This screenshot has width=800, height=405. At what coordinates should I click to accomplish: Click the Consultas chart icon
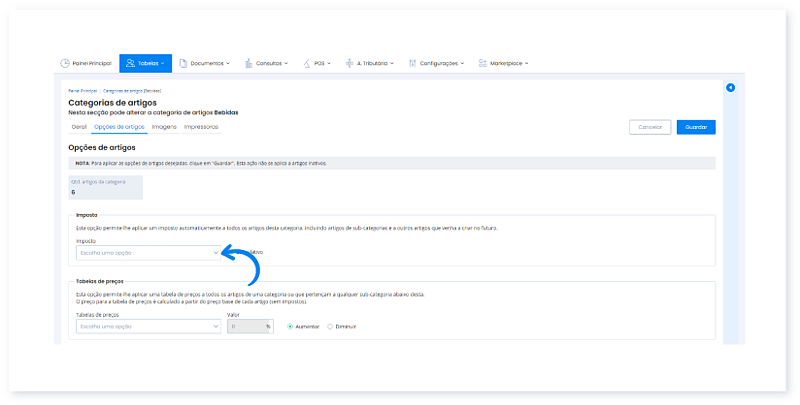coord(246,63)
